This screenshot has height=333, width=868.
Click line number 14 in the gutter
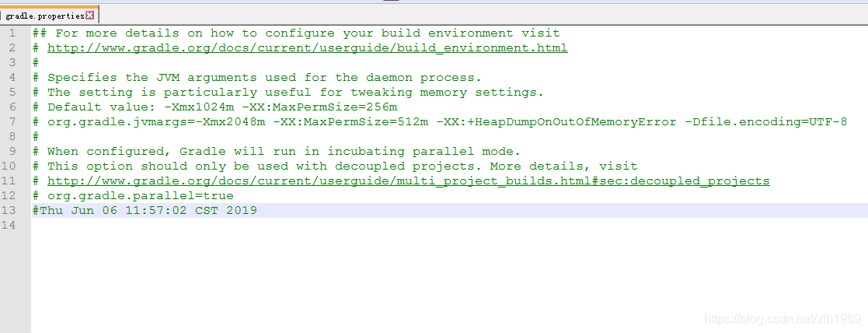[x=9, y=225]
